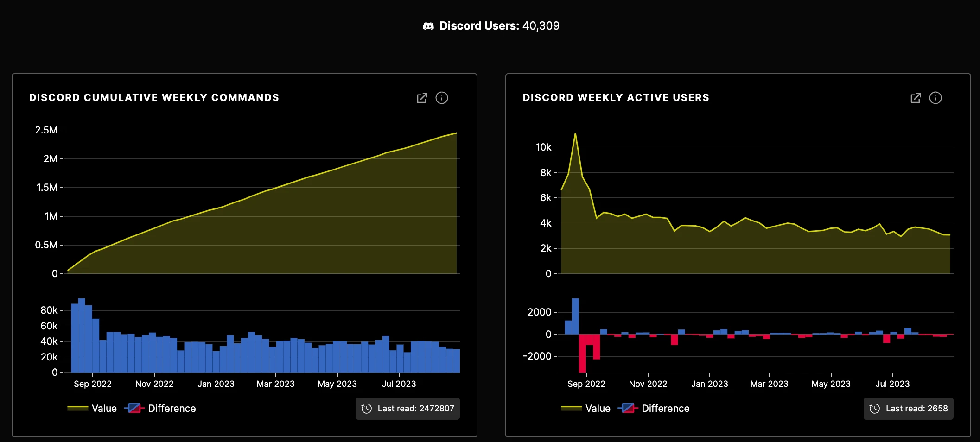
Task: Toggle Value series in Active Users legend
Action: [598, 409]
